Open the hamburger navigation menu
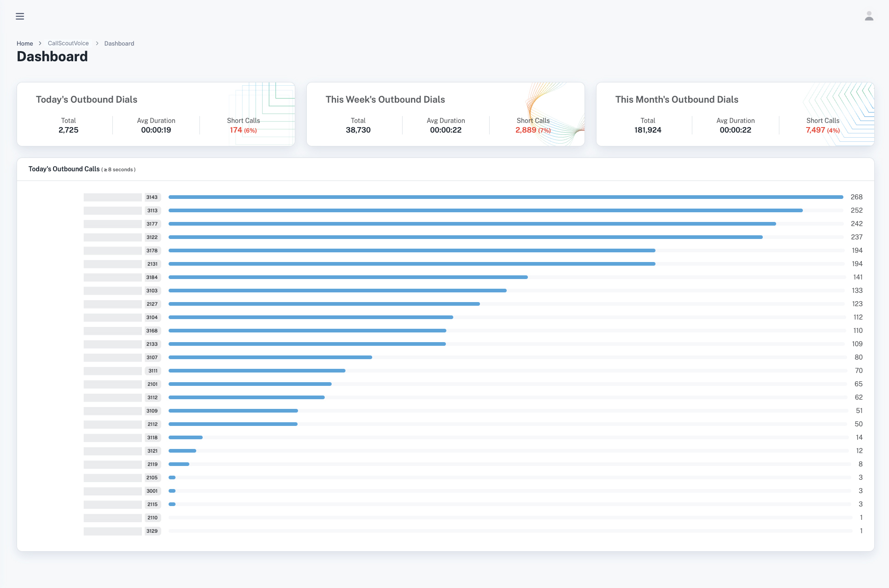 [20, 17]
